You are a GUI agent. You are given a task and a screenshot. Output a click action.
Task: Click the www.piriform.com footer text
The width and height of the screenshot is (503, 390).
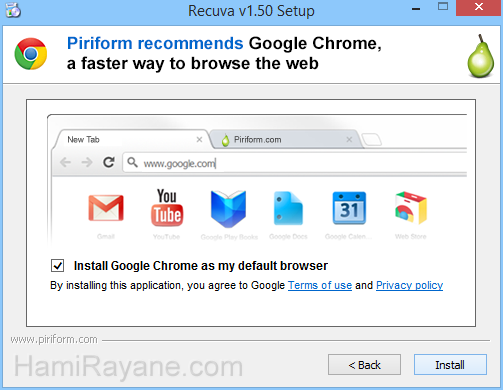54,339
